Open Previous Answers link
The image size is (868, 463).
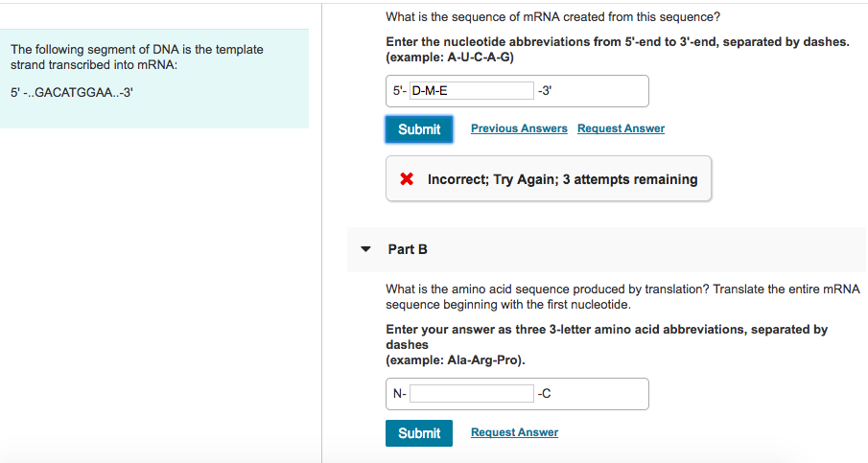519,128
